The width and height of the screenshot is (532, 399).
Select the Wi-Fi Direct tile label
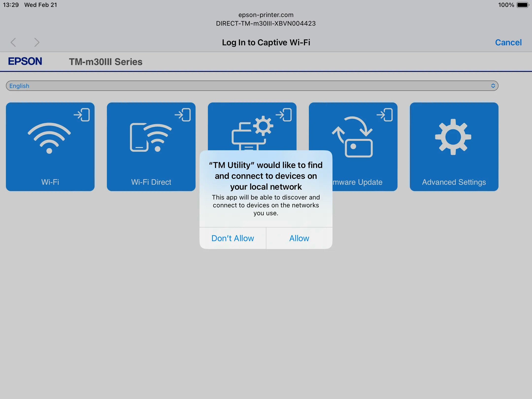pos(151,182)
